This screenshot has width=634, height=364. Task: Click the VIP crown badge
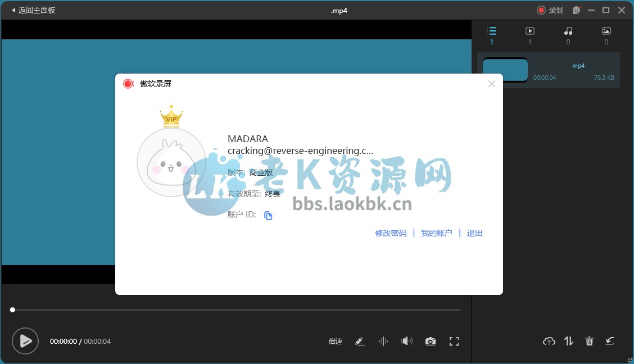tap(171, 116)
